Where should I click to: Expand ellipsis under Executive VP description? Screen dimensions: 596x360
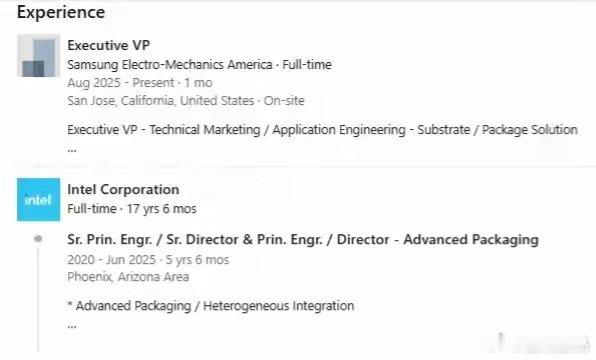coord(72,150)
